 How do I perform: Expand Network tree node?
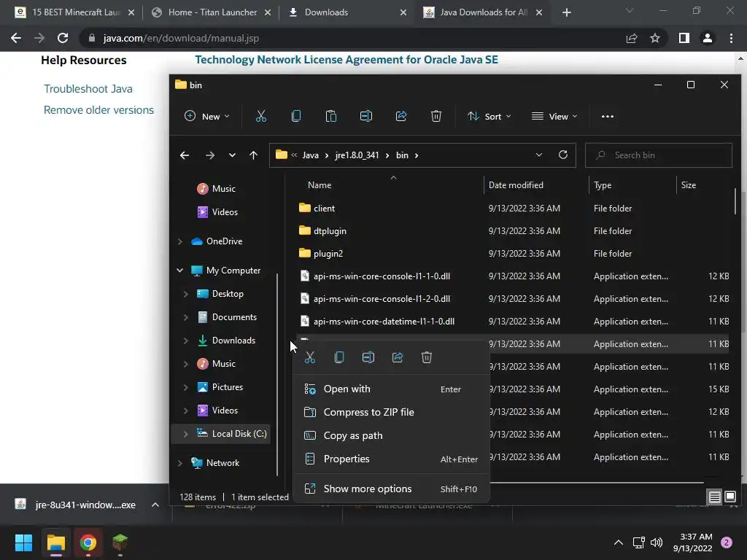click(x=179, y=463)
